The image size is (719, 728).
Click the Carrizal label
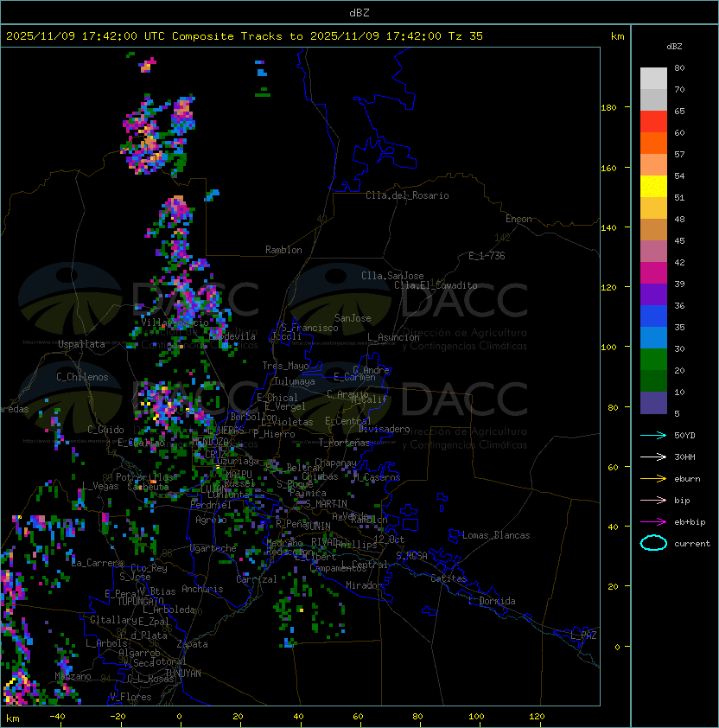(257, 579)
